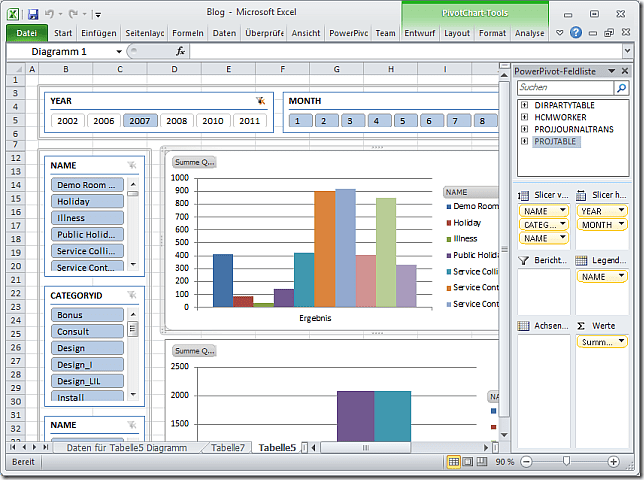Expand the PROJJOURNALTRANS table node
The height and width of the screenshot is (480, 644).
524,129
